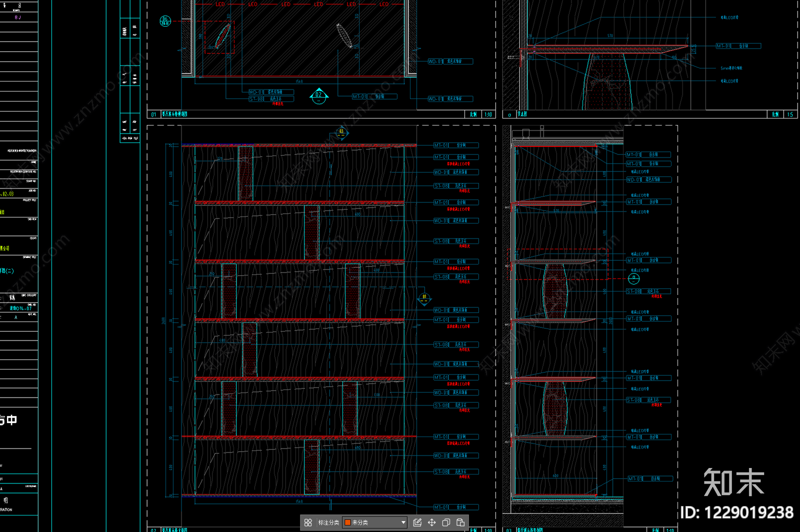Click the edit annotation pencil icon
800x532 pixels.
(417, 522)
